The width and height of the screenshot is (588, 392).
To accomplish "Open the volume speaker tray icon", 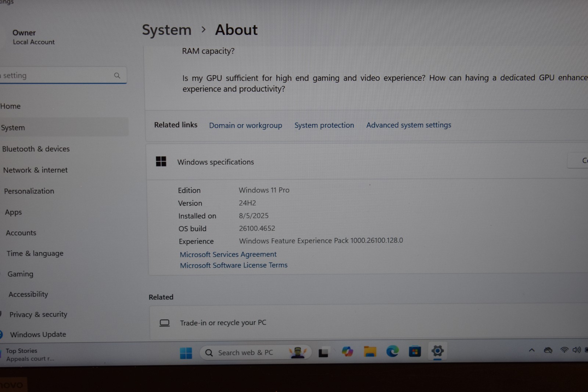I will [577, 350].
